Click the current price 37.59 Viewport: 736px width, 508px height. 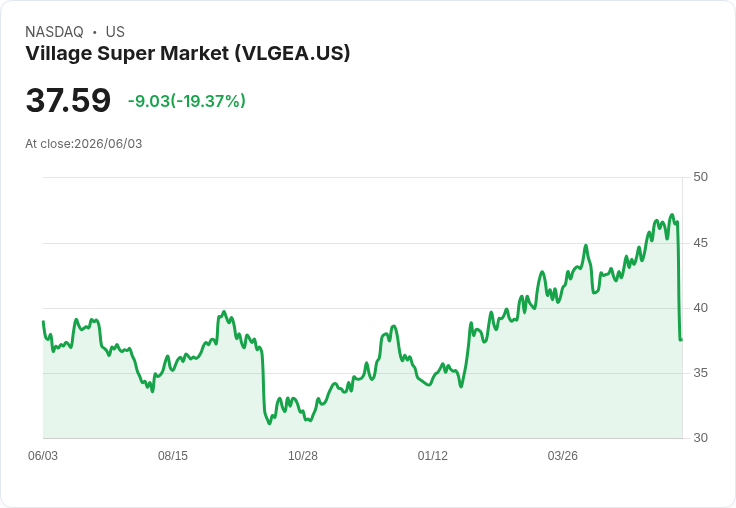pyautogui.click(x=68, y=100)
